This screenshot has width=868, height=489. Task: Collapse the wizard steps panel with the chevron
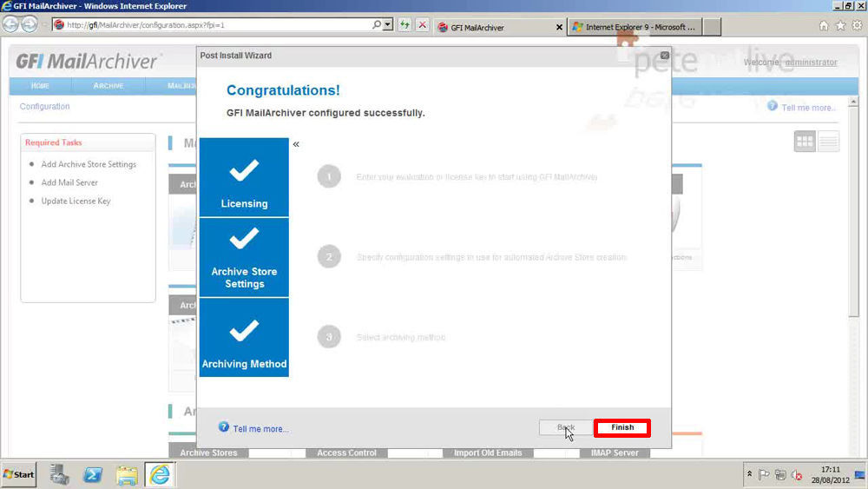tap(296, 144)
